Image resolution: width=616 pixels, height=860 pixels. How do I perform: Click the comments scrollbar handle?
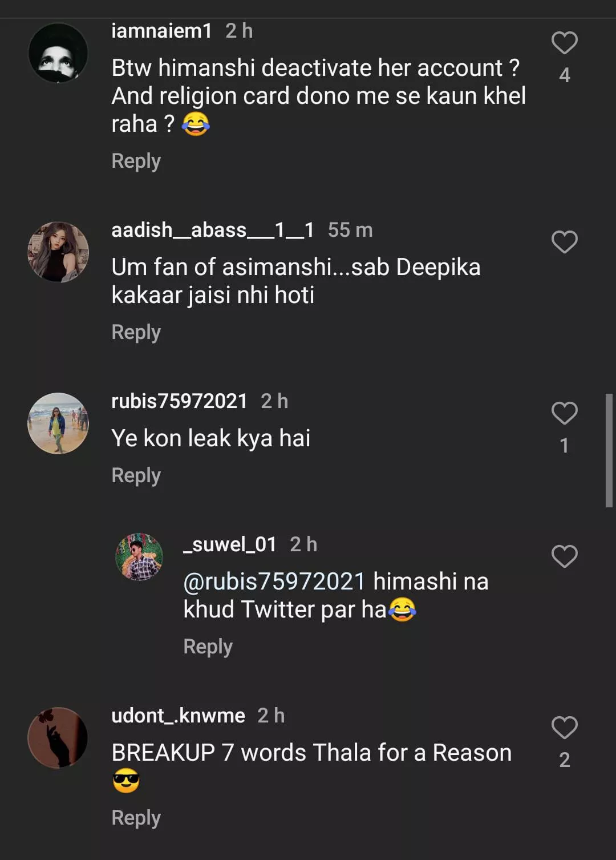click(609, 450)
